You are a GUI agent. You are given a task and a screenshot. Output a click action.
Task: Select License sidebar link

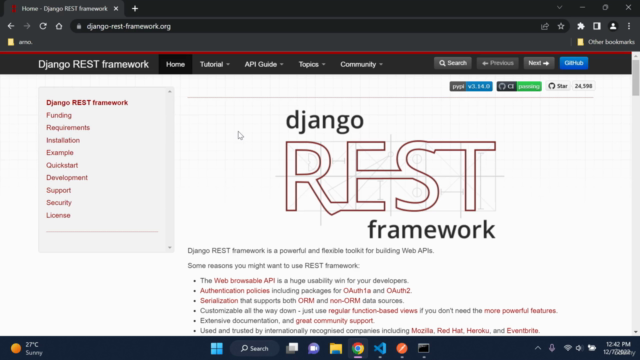click(58, 215)
